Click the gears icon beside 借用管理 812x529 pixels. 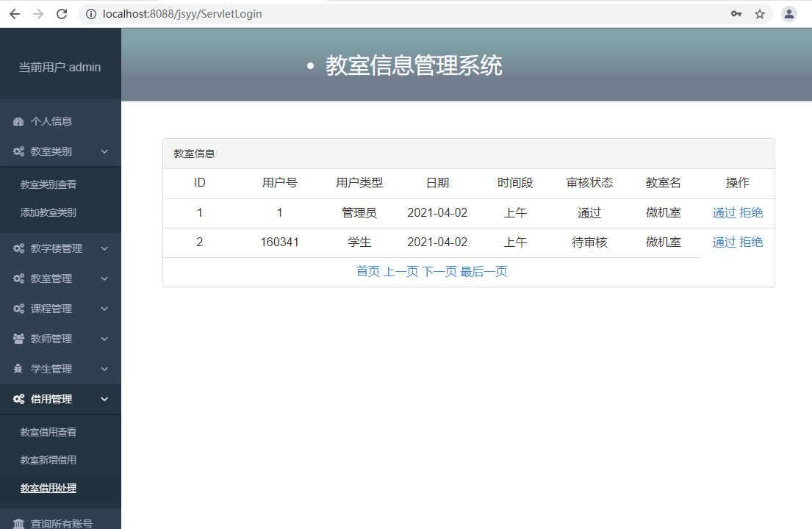[x=18, y=399]
